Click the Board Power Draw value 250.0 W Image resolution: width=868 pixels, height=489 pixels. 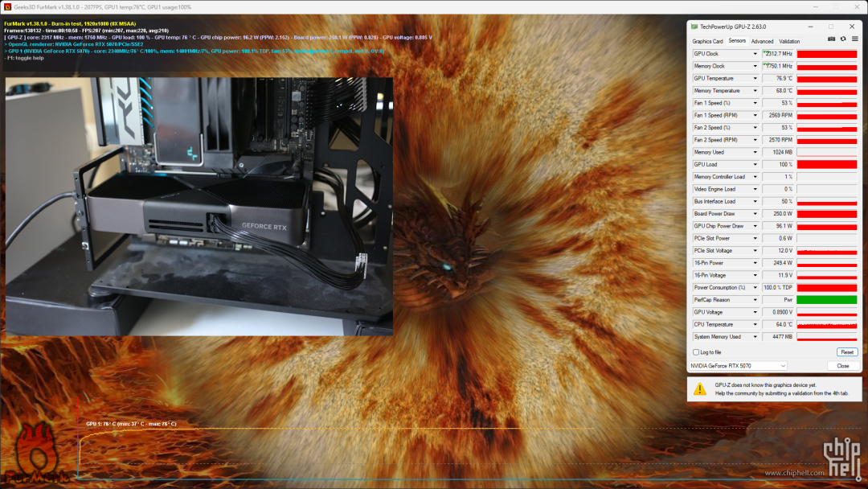click(782, 214)
